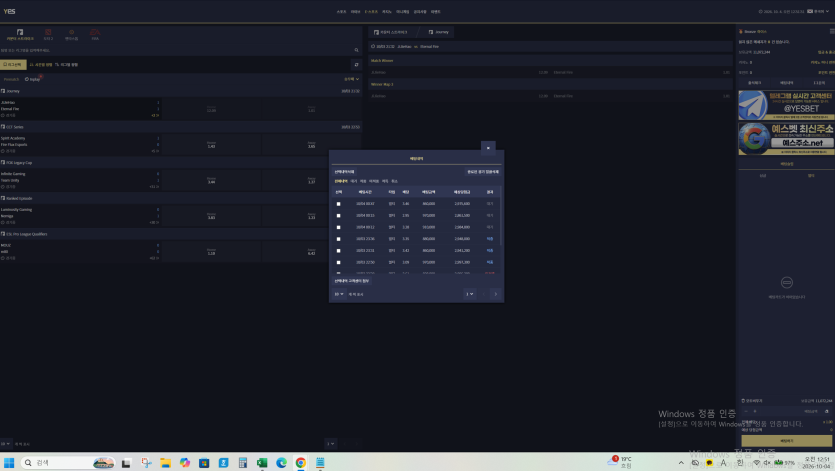This screenshot has height=471, width=835.
Task: Click the yellow bet button at bottom right
Action: 787,441
